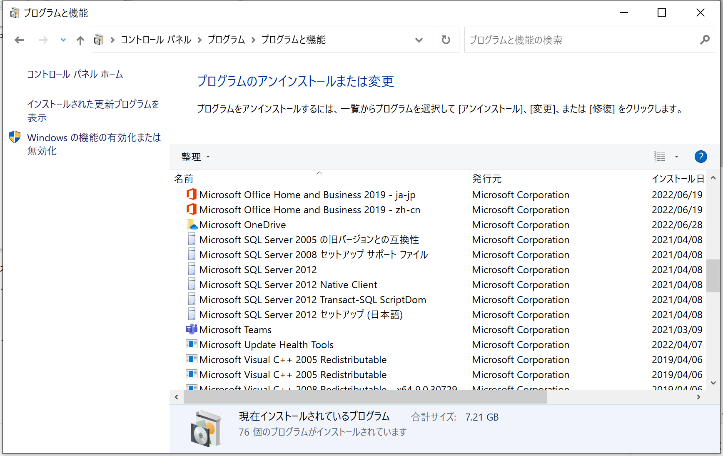The image size is (723, 456).
Task: Click Microsoft Teams icon
Action: click(x=191, y=329)
